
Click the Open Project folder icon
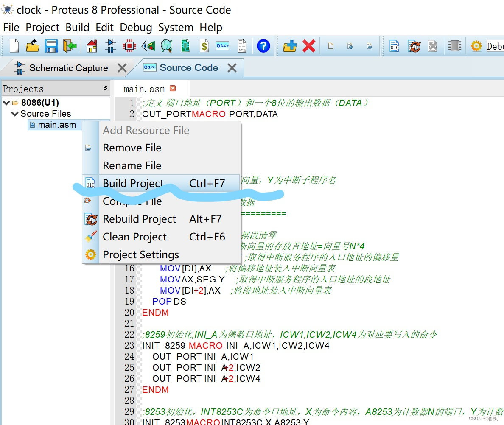coord(33,46)
